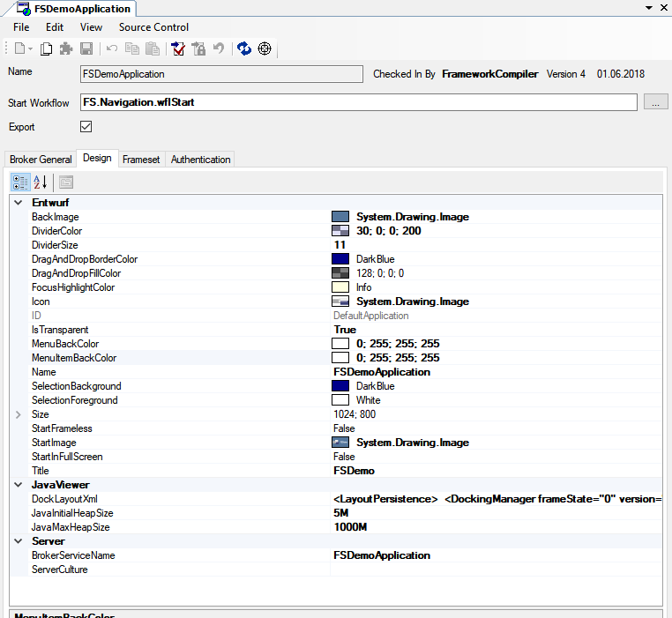Image resolution: width=672 pixels, height=618 pixels.
Task: Sort properties alphabetically with A-Z icon
Action: [x=41, y=182]
